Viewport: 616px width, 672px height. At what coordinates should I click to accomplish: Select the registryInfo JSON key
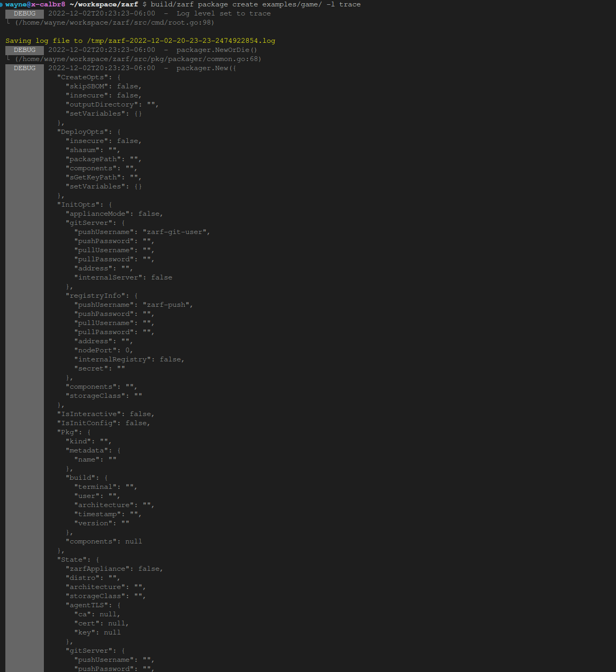click(95, 295)
